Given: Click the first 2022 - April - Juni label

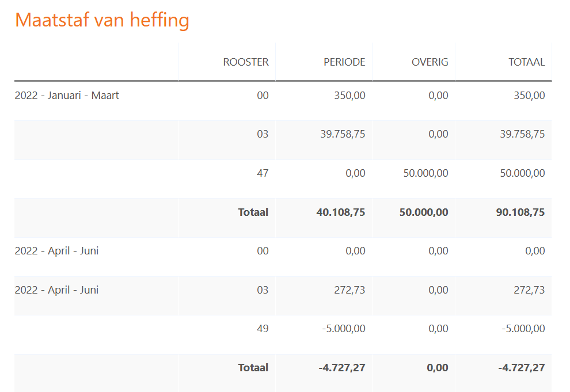Looking at the screenshot, I should coord(56,251).
